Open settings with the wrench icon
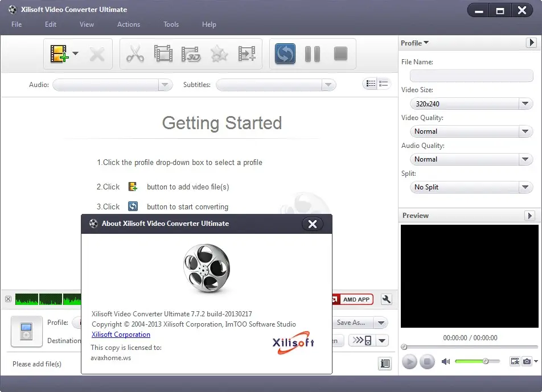The width and height of the screenshot is (542, 392). coord(387,299)
